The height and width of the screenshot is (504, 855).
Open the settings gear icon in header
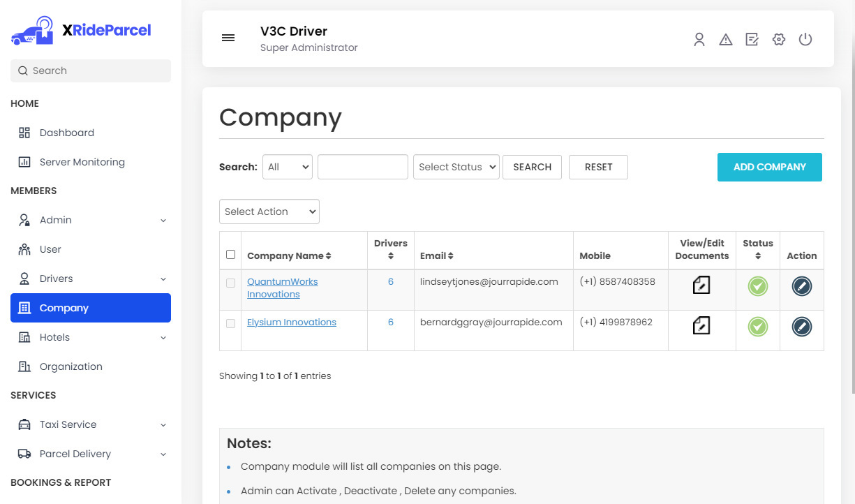click(x=779, y=40)
